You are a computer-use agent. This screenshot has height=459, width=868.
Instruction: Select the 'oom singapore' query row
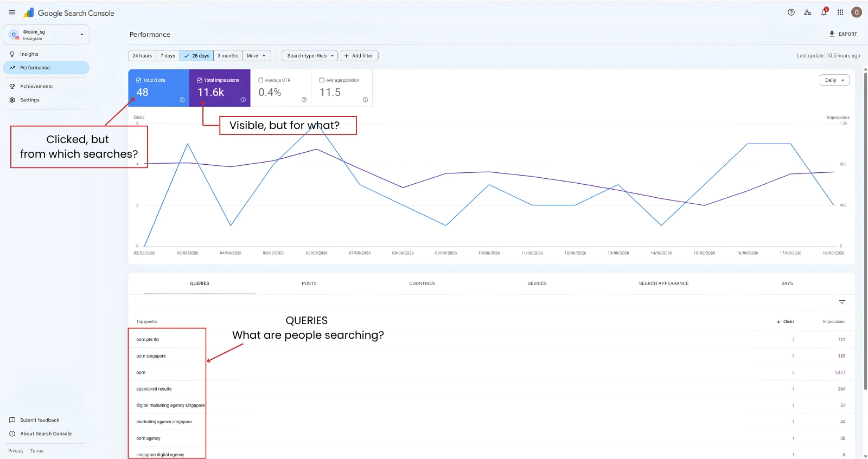(x=492, y=356)
